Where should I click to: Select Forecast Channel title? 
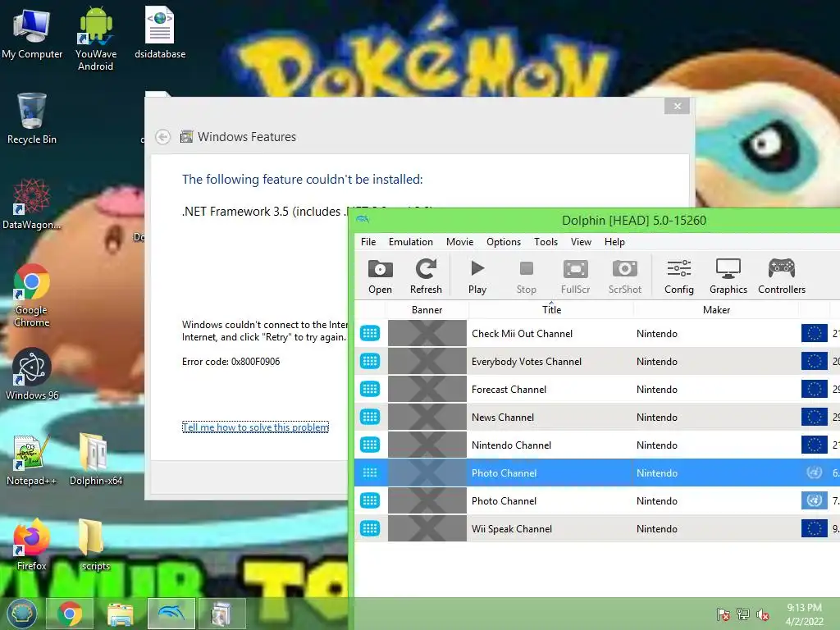coord(509,390)
